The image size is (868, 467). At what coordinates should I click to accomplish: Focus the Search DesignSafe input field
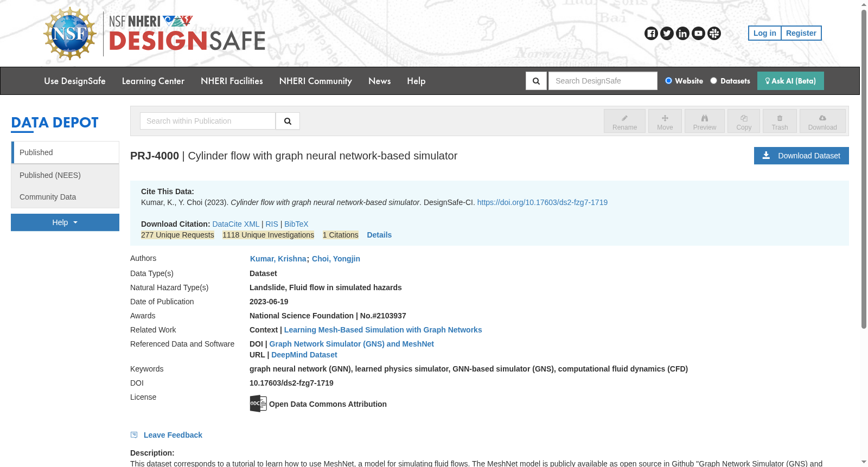603,81
